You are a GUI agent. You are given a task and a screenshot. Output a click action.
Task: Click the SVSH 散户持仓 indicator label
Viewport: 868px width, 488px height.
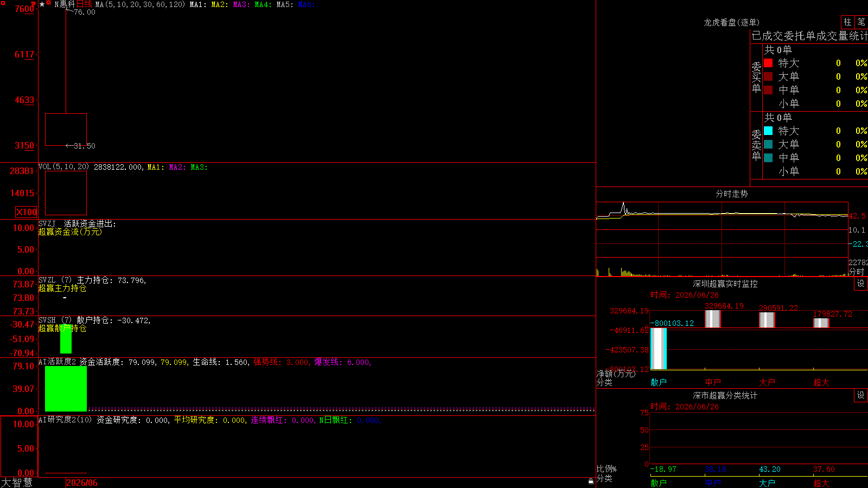94,320
